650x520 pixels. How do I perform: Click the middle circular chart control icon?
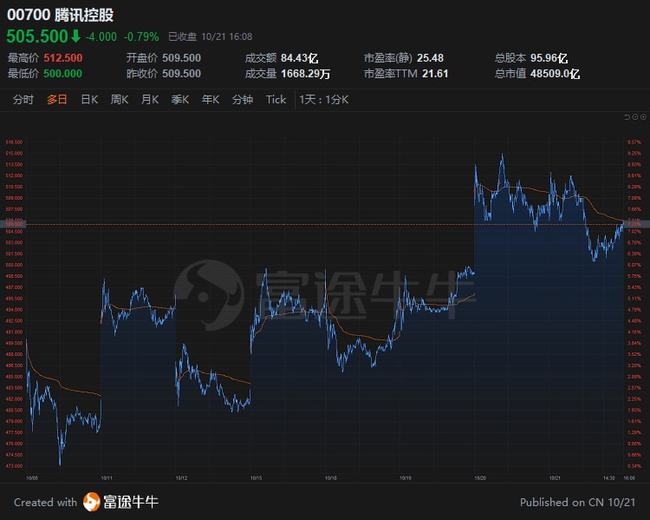[635, 117]
